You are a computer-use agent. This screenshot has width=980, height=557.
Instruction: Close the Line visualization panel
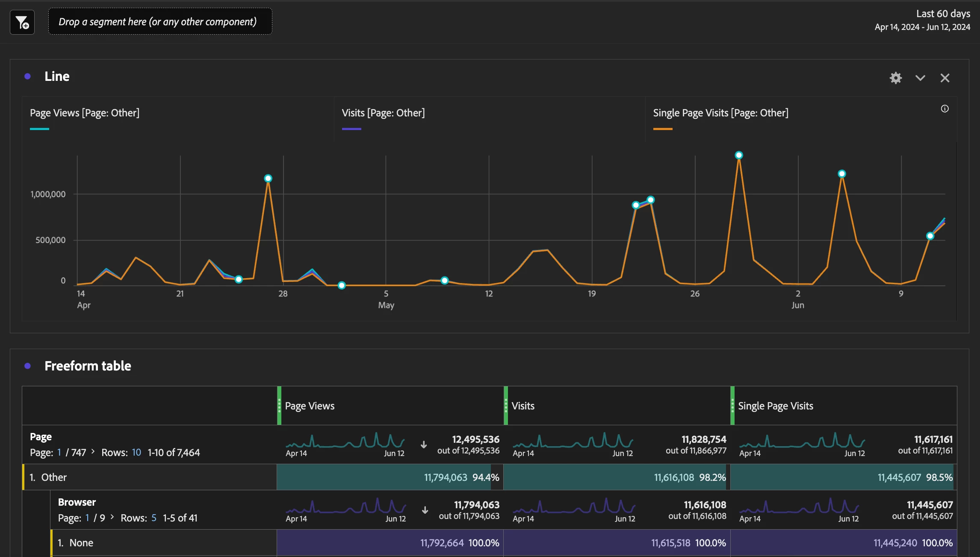click(945, 78)
